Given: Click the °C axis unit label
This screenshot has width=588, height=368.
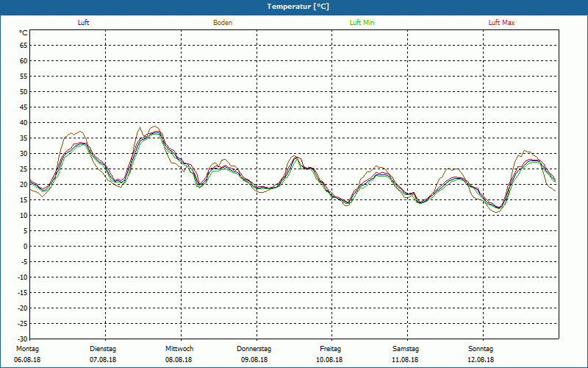Looking at the screenshot, I should coord(24,33).
